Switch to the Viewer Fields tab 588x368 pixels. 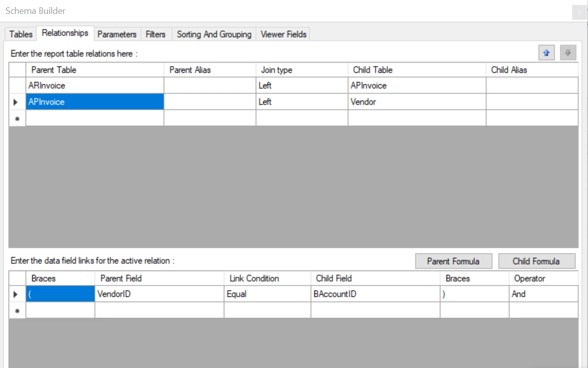(x=283, y=34)
